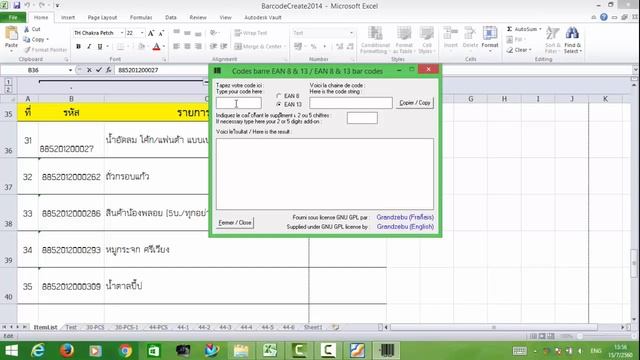Launch Firefox from taskbar
640x360 pixels.
[67, 351]
